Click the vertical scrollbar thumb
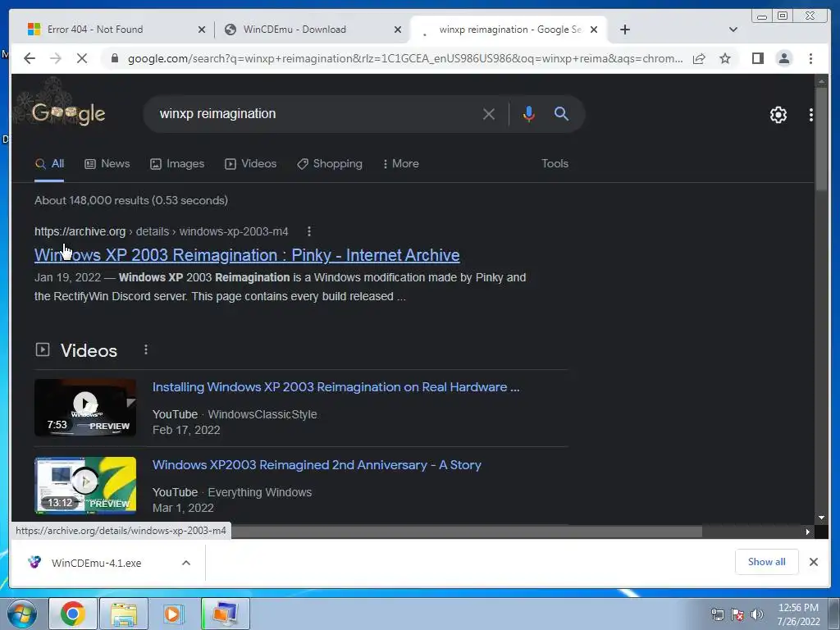Screen dimensions: 840x630 pyautogui.click(x=821, y=138)
